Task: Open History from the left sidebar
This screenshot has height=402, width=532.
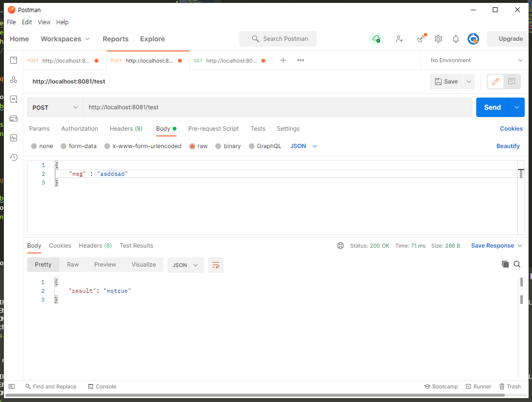Action: click(x=14, y=157)
